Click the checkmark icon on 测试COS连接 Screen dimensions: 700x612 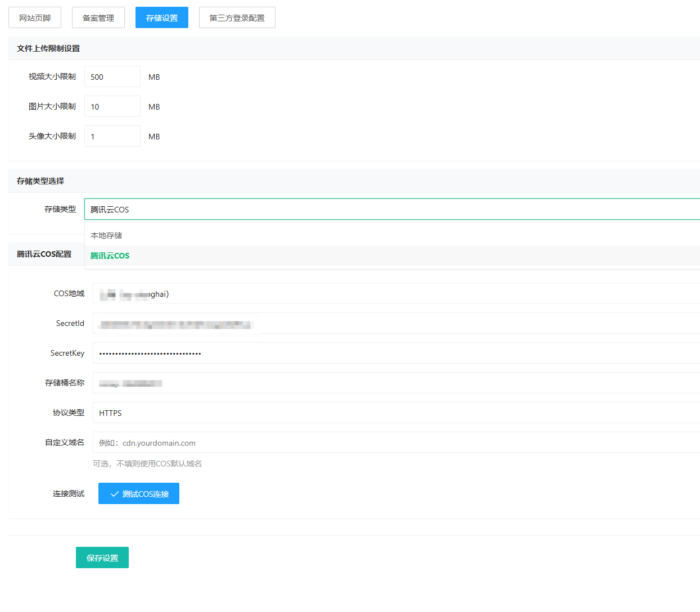point(115,494)
